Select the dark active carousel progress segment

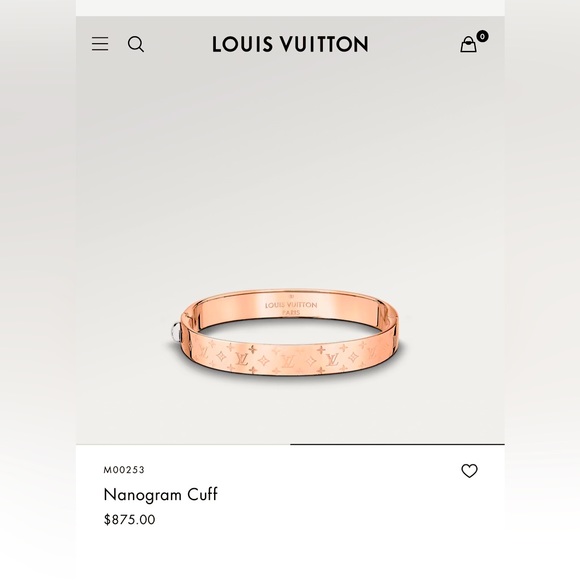pyautogui.click(x=397, y=444)
